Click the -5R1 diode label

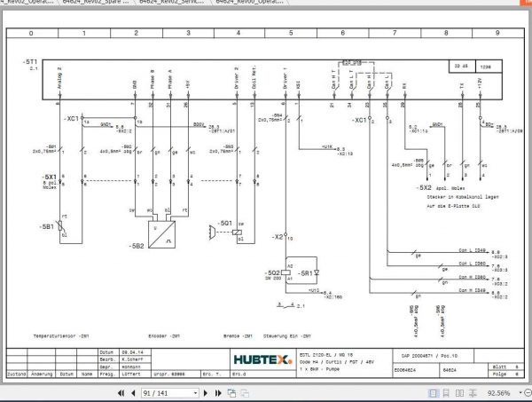[305, 273]
